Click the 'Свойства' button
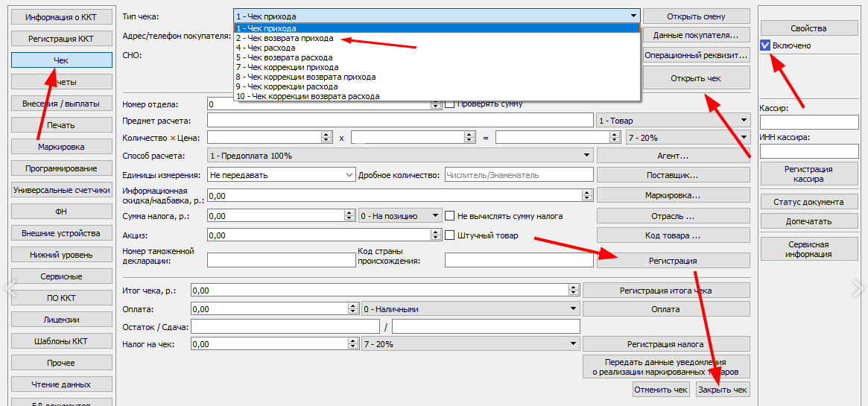The image size is (868, 406). click(808, 28)
